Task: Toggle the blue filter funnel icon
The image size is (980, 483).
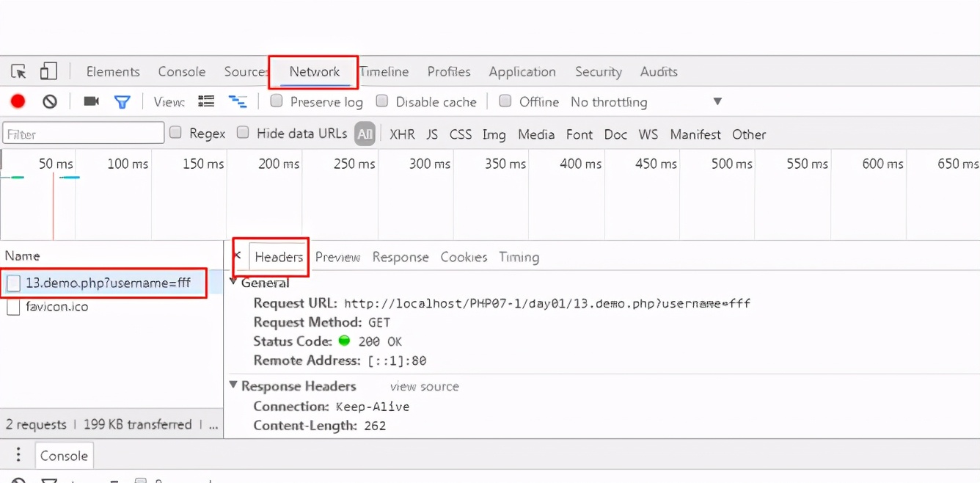Action: click(x=122, y=101)
